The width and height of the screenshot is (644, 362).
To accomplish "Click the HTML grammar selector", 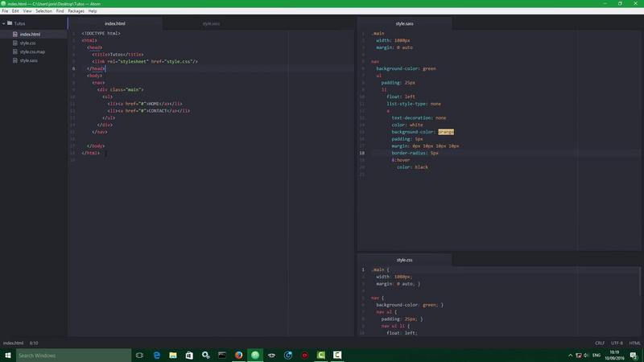I will coord(635,343).
